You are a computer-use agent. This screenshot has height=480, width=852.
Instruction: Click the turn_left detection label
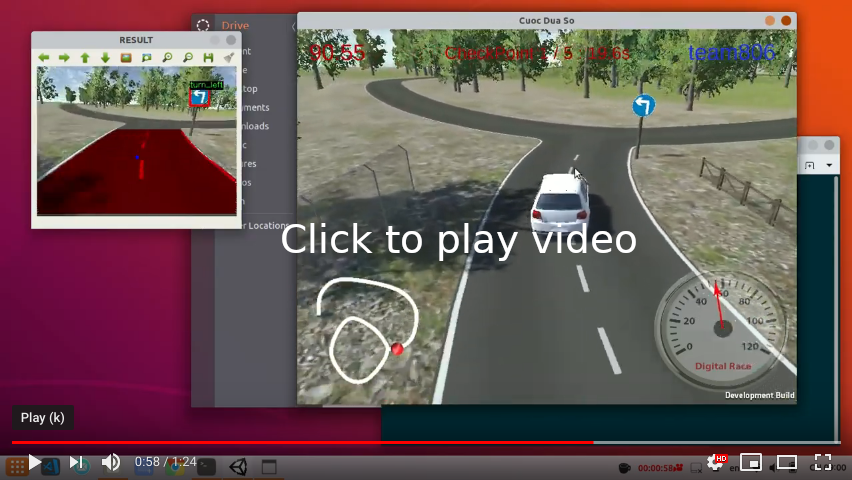coord(206,85)
